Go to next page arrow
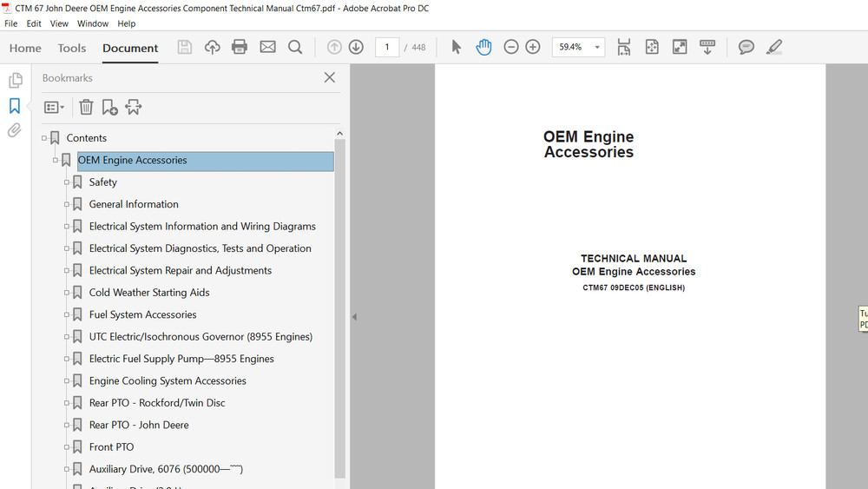This screenshot has height=489, width=868. [356, 47]
